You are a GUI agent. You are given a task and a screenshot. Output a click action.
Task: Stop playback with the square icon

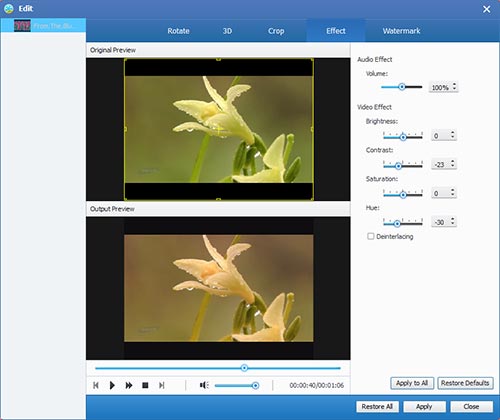pos(145,385)
